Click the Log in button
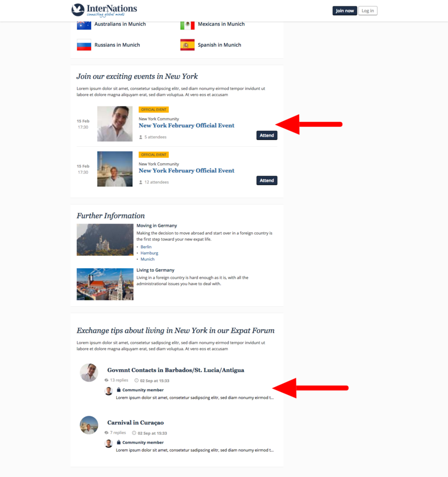 pos(368,11)
